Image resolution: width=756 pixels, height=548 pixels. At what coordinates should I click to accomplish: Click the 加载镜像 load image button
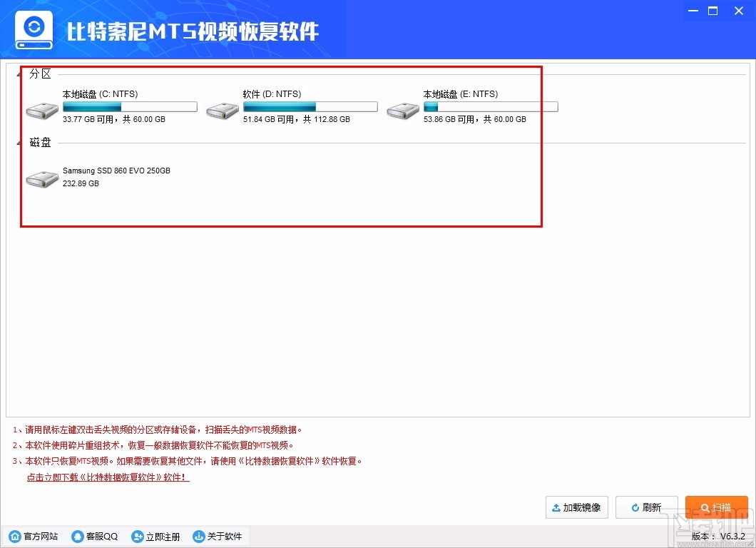pyautogui.click(x=576, y=507)
